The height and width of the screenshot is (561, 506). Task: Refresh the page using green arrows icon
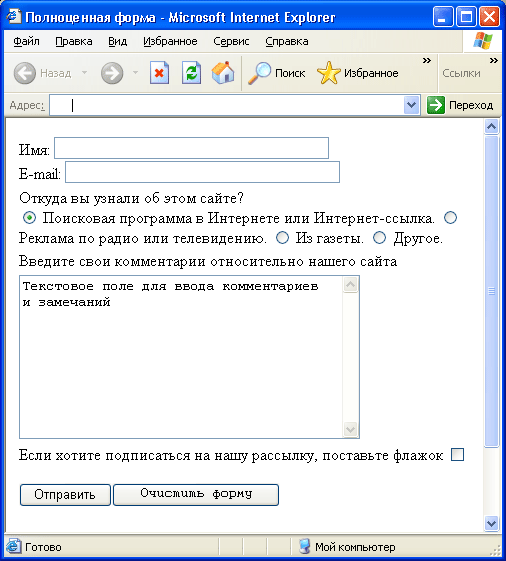pos(191,73)
